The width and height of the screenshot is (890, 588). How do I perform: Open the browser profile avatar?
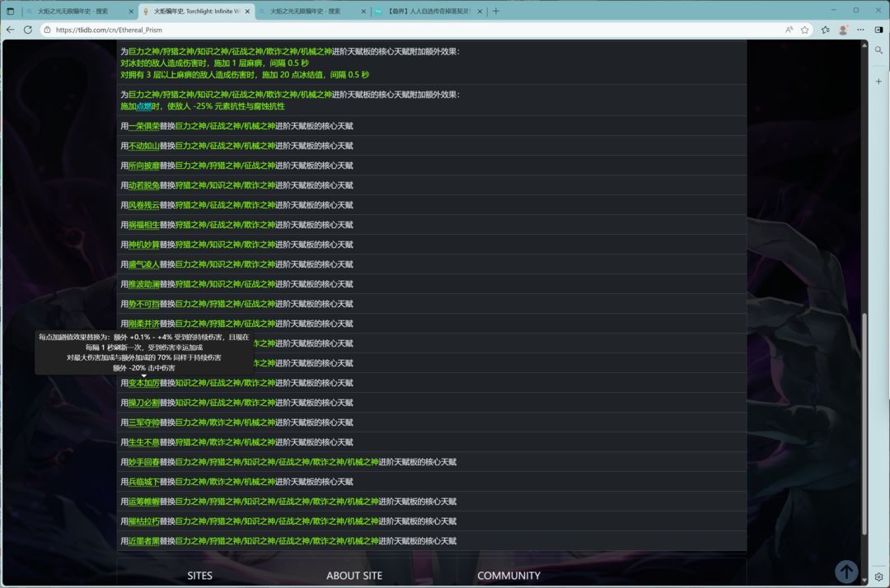844,30
